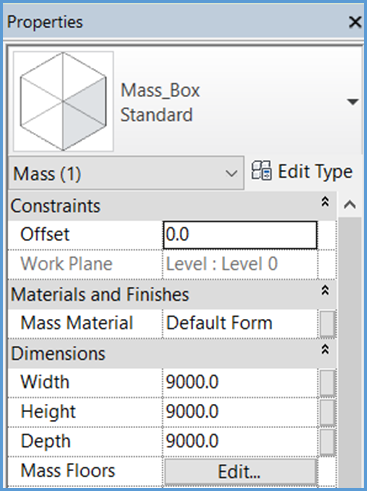Open the Mass_Box Standard type selector dropdown
367x491 pixels.
tap(353, 101)
